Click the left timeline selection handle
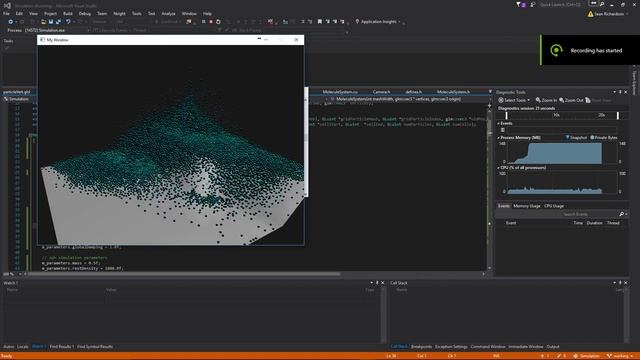The width and height of the screenshot is (640, 360). 506,116
